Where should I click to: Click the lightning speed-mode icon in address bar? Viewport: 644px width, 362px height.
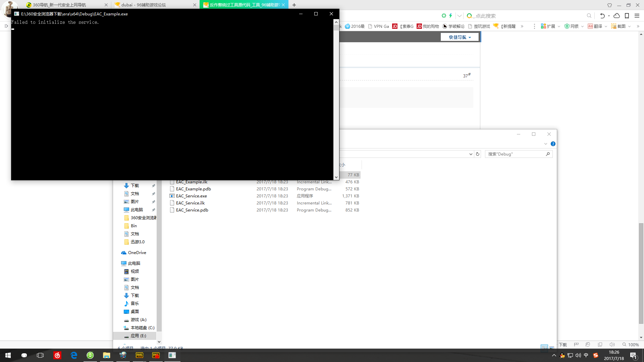pos(450,15)
